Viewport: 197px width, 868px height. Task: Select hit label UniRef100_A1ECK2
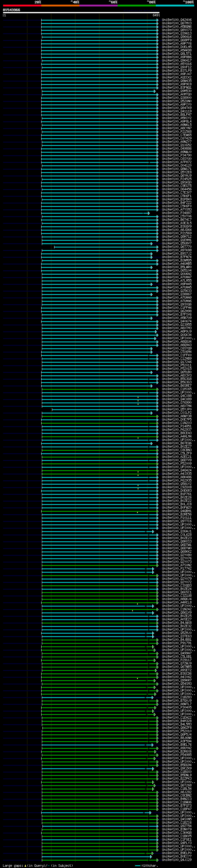click(x=177, y=78)
